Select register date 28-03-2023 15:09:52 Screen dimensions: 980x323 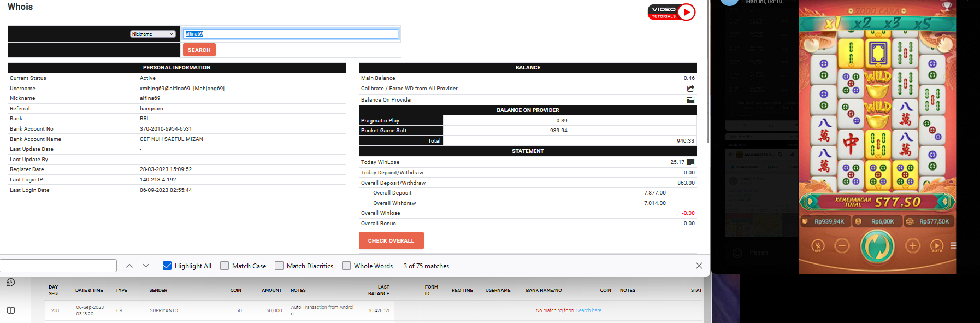coord(166,169)
